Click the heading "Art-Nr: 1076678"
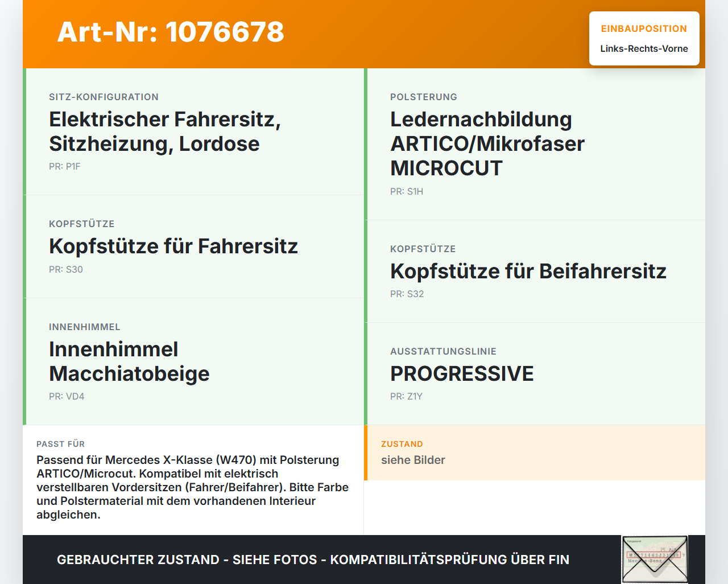Viewport: 728px width, 584px height. pyautogui.click(x=171, y=32)
